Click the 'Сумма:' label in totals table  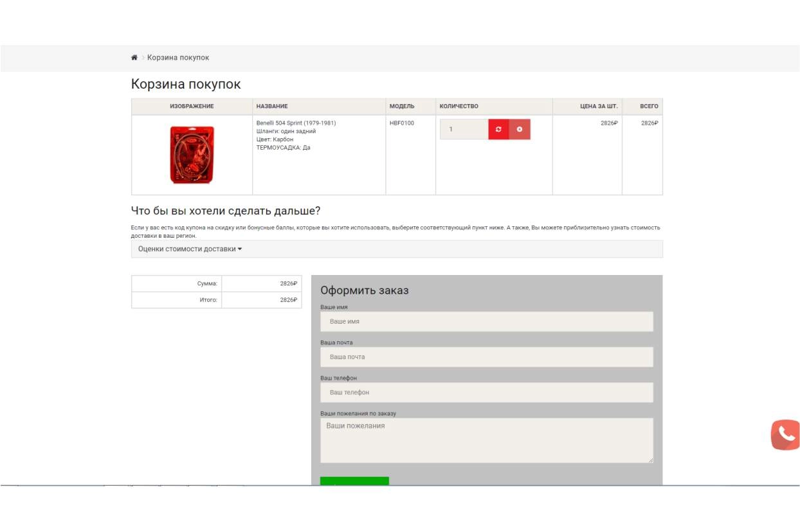pyautogui.click(x=207, y=283)
